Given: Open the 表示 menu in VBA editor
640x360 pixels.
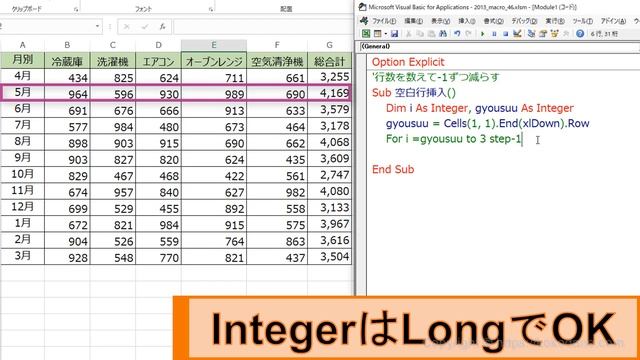Looking at the screenshot, I should pyautogui.click(x=440, y=21).
